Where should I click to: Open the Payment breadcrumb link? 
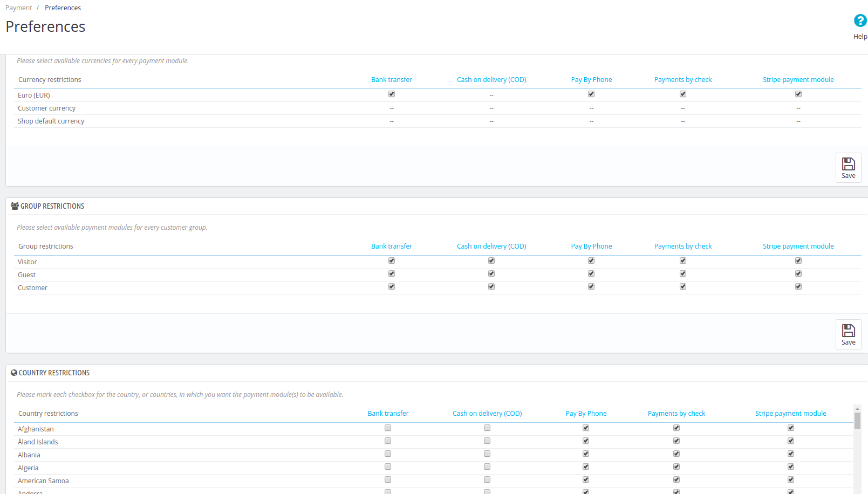pos(19,8)
